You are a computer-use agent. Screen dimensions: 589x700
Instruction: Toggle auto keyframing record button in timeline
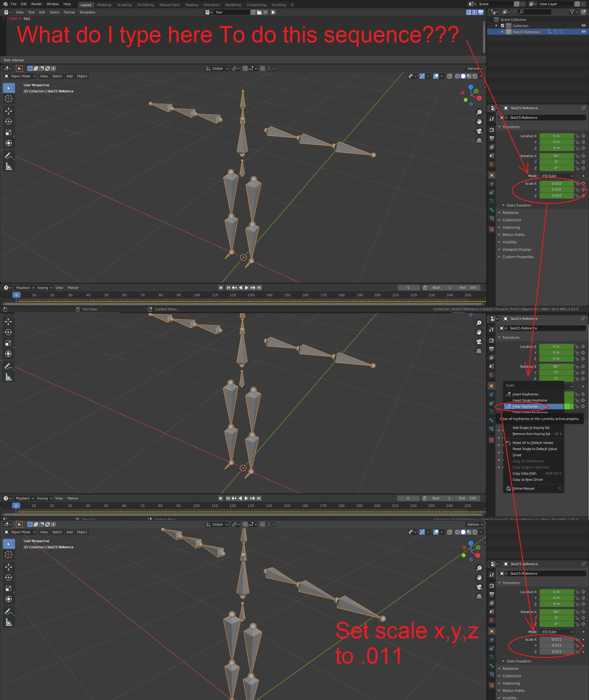(x=221, y=288)
